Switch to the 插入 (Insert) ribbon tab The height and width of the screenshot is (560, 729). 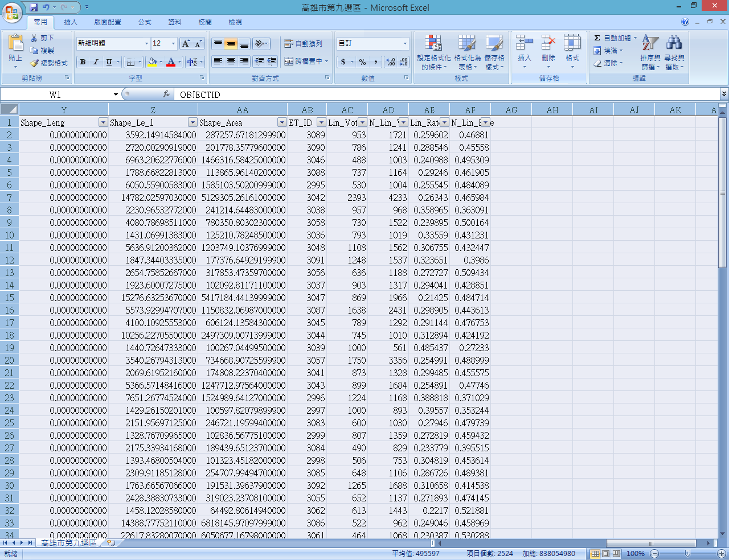pyautogui.click(x=71, y=22)
